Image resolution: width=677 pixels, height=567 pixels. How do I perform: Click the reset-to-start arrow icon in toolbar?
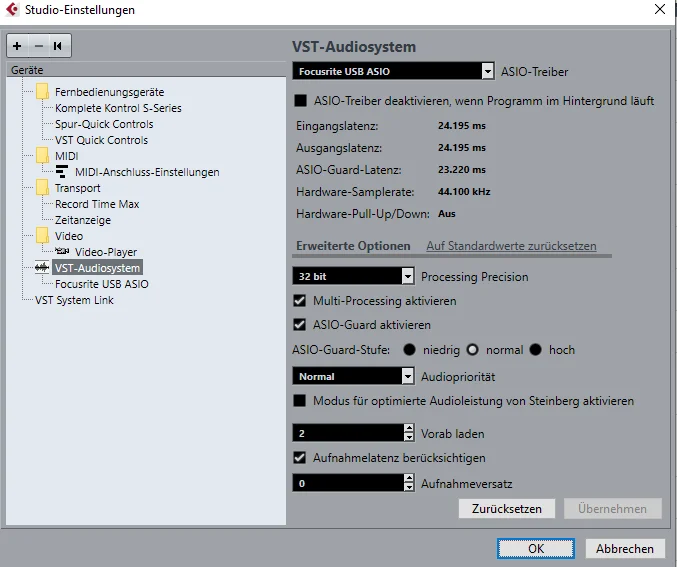point(58,46)
